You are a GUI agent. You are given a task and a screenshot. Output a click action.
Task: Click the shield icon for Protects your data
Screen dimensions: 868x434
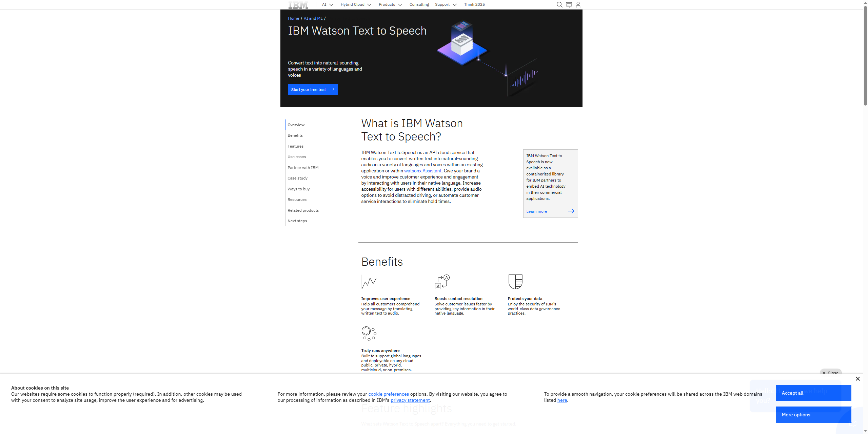pyautogui.click(x=515, y=282)
